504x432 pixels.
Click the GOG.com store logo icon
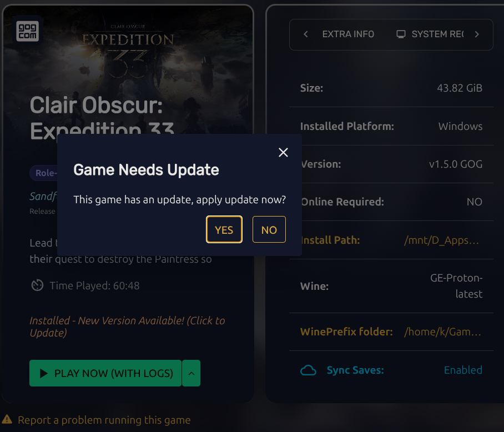(x=28, y=31)
